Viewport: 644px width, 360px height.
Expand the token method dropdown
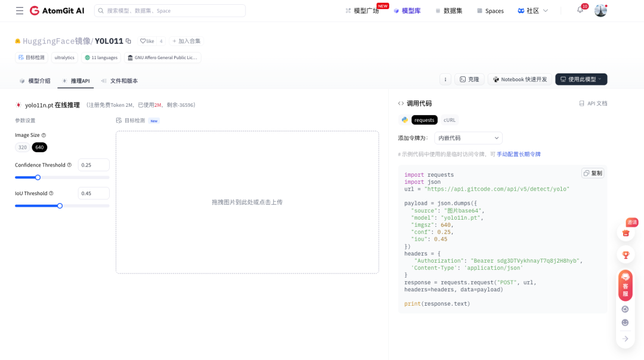coord(468,138)
